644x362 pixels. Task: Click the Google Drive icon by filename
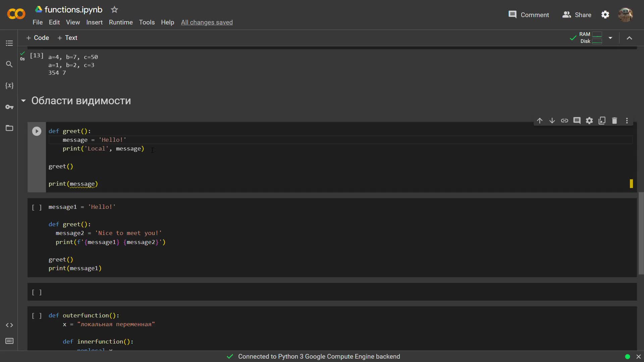point(39,9)
